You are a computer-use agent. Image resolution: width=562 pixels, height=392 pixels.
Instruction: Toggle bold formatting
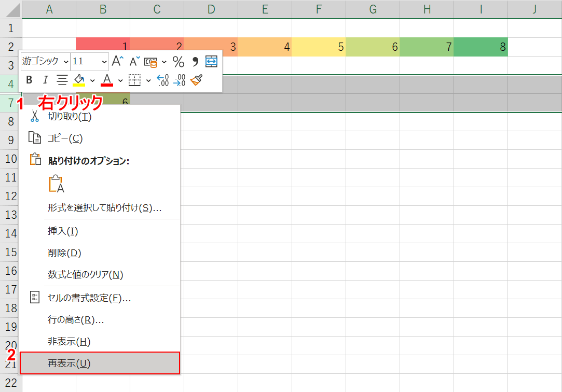pyautogui.click(x=30, y=80)
